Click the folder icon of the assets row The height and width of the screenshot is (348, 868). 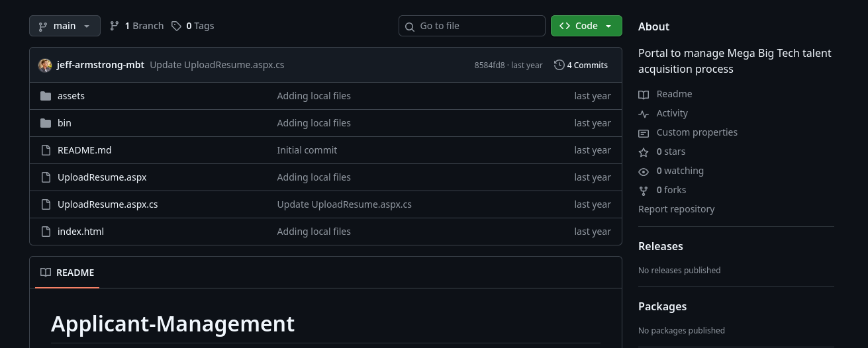tap(46, 96)
